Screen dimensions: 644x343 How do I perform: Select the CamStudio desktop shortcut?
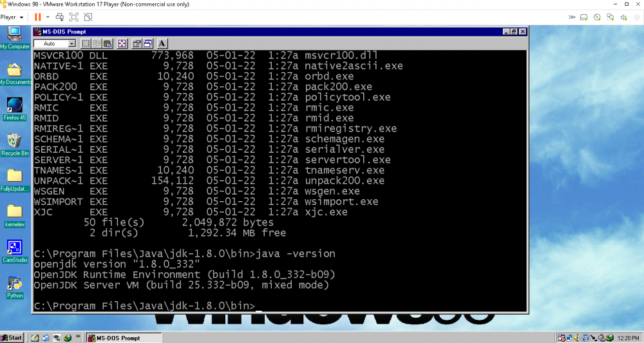pos(15,251)
